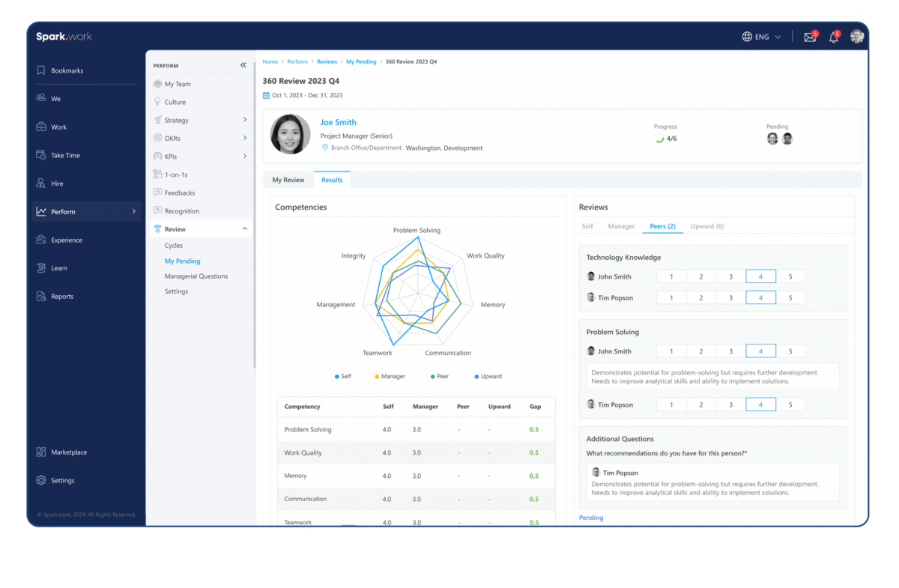Open the Take Time calendar icon
The height and width of the screenshot is (588, 899).
(x=41, y=155)
